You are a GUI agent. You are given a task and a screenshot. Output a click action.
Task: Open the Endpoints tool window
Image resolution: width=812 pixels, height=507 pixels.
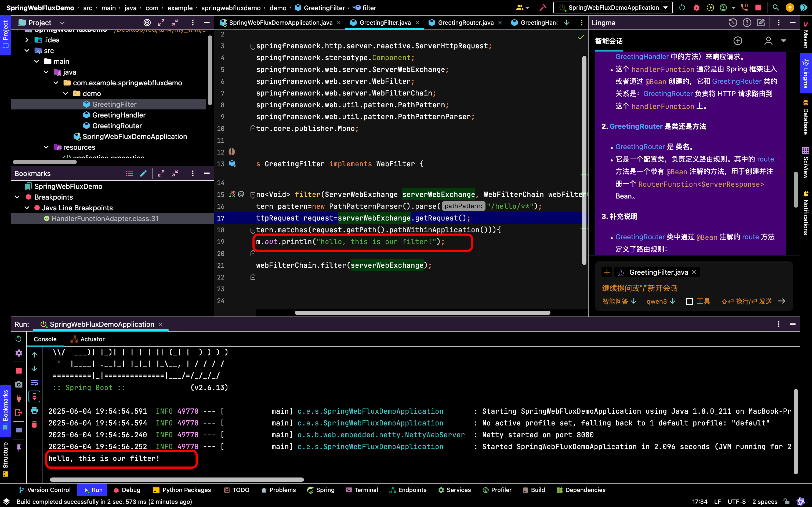[x=408, y=490]
